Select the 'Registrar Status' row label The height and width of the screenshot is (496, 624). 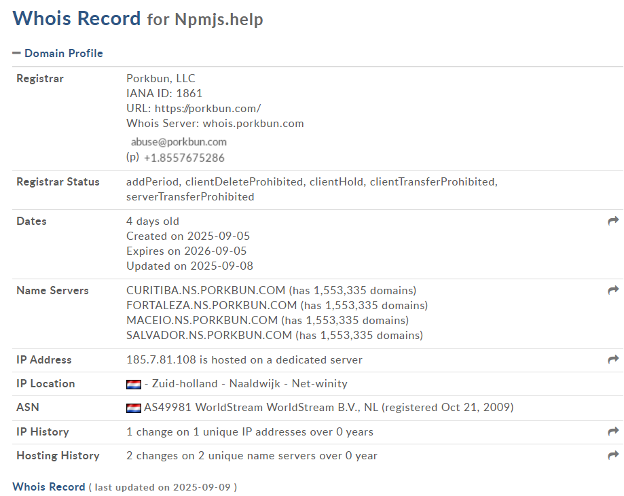click(x=58, y=182)
